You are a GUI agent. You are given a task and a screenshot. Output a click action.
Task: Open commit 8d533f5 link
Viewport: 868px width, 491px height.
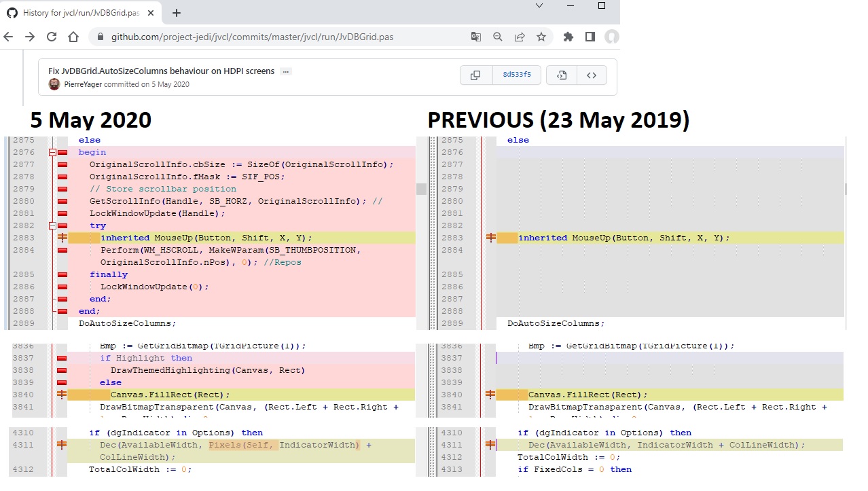click(517, 75)
